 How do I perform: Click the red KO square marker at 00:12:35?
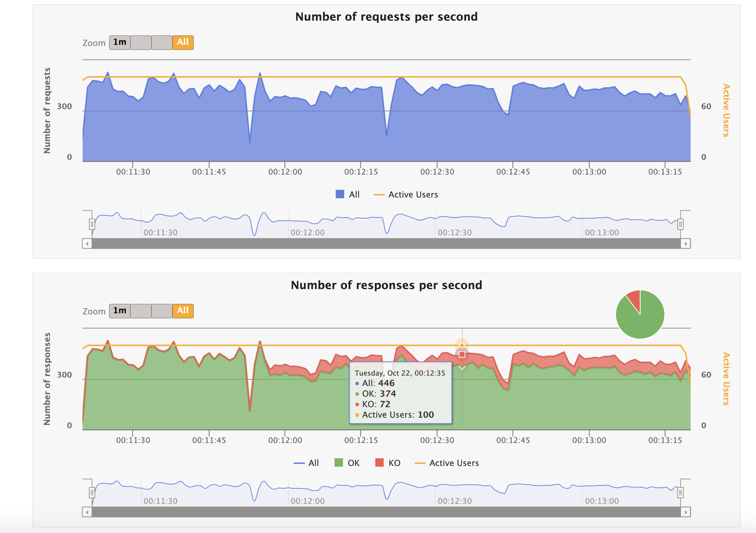(x=462, y=355)
